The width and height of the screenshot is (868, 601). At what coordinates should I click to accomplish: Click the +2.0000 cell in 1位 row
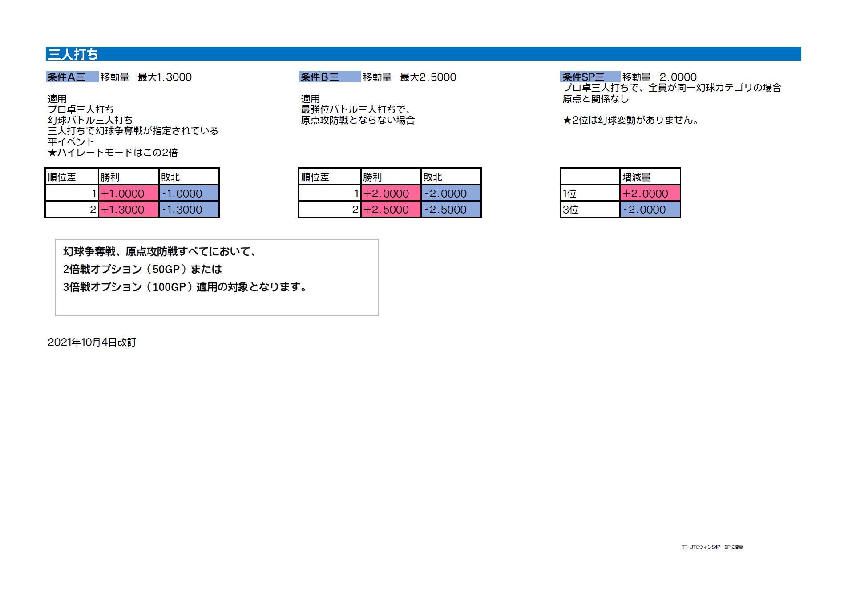(650, 193)
